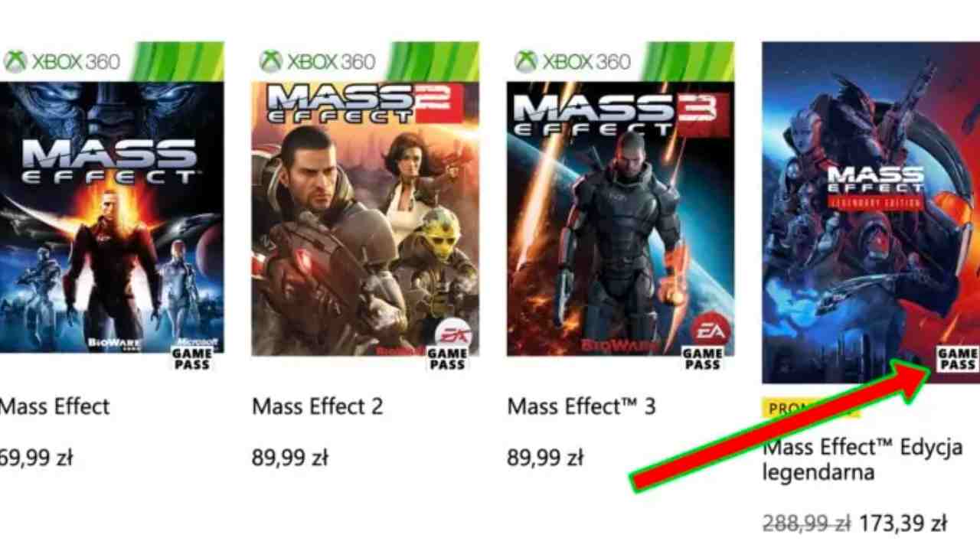
Task: Click Game Pass badge on Mass Effect 2
Action: pos(447,359)
